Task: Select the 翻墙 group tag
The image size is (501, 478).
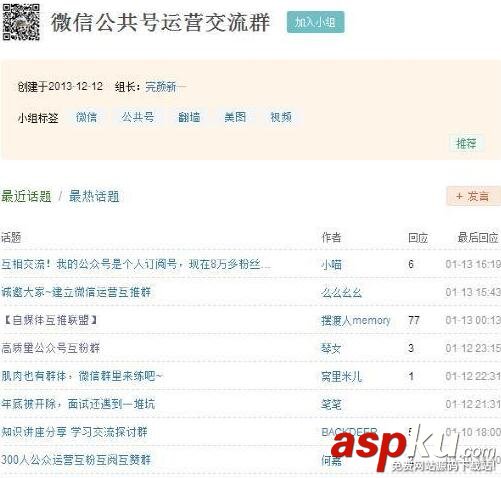Action: [189, 117]
